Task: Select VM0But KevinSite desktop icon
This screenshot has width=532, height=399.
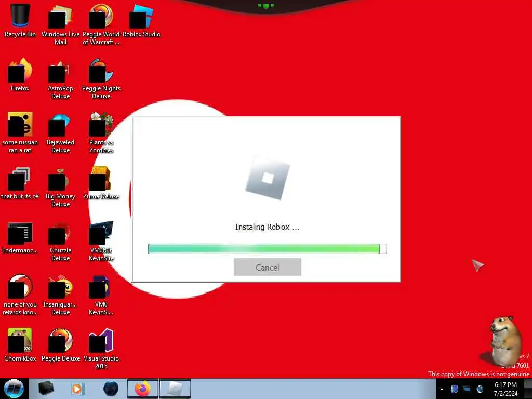Action: 101,241
